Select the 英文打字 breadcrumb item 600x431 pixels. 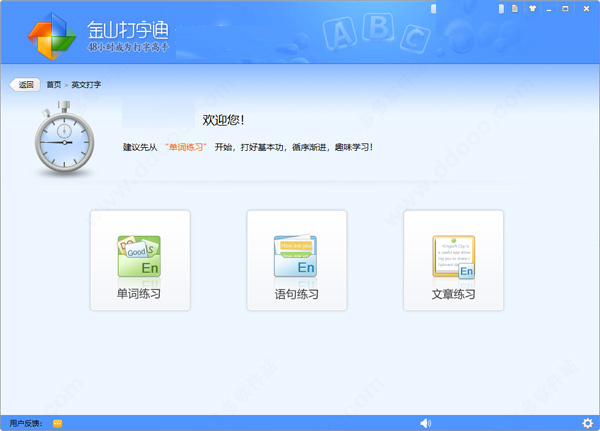[x=86, y=85]
